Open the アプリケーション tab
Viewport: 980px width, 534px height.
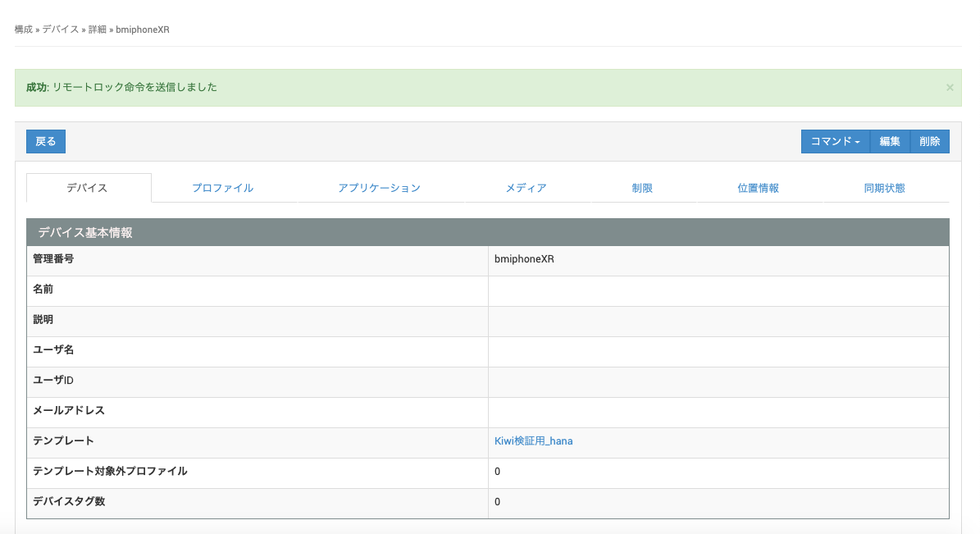coord(379,188)
